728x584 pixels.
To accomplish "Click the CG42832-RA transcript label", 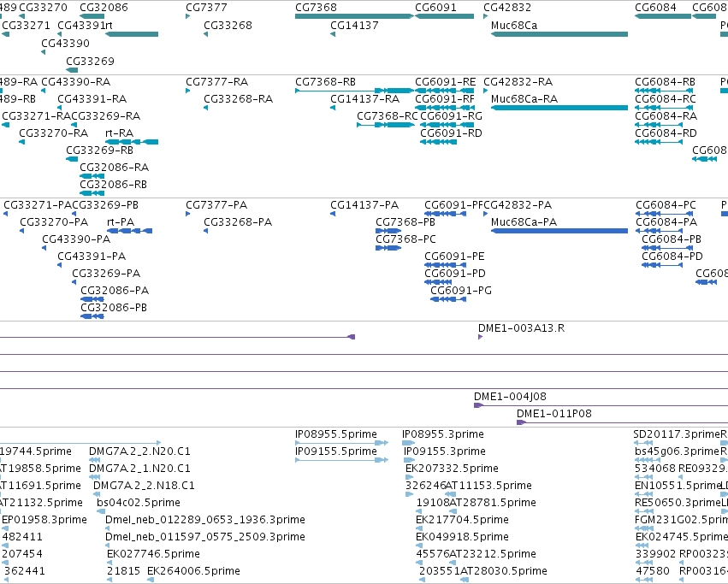I will [518, 82].
